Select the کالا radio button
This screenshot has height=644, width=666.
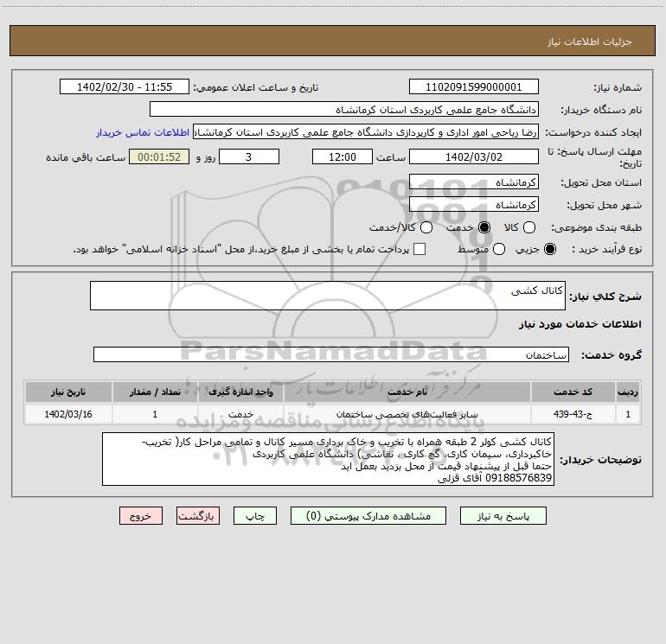(528, 227)
